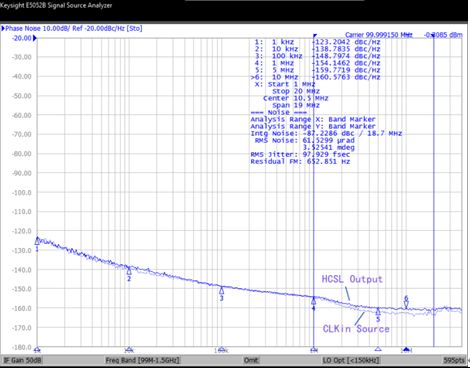The width and height of the screenshot is (470, 368).
Task: Click the Phase Noise trace title arrow
Action: point(3,28)
